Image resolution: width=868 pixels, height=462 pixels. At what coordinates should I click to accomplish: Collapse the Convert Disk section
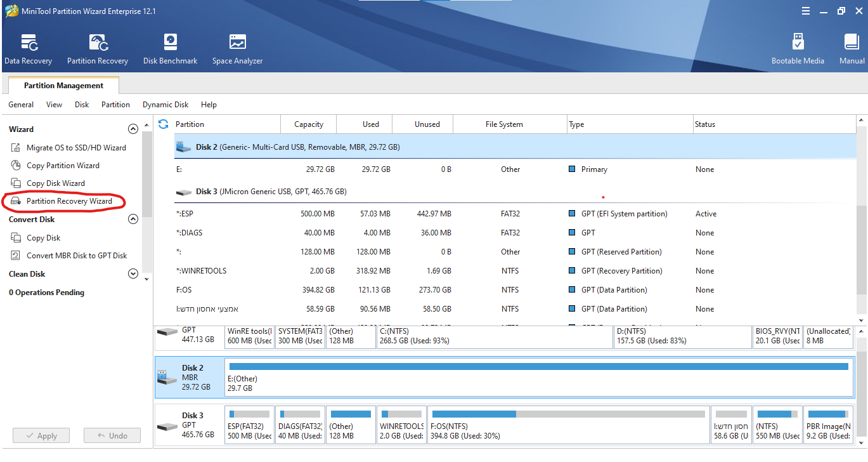coord(133,219)
